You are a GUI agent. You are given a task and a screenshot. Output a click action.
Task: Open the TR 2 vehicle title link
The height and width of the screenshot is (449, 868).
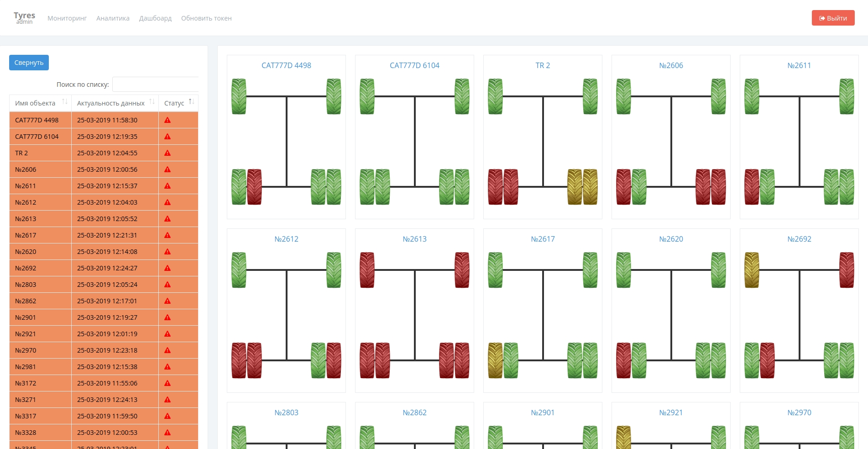[x=543, y=65]
